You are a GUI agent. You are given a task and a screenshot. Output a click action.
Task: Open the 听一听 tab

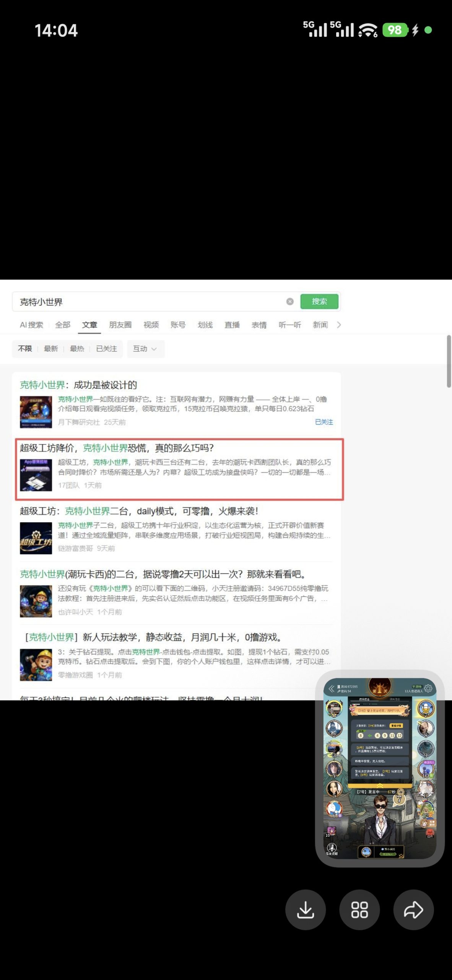tap(290, 325)
